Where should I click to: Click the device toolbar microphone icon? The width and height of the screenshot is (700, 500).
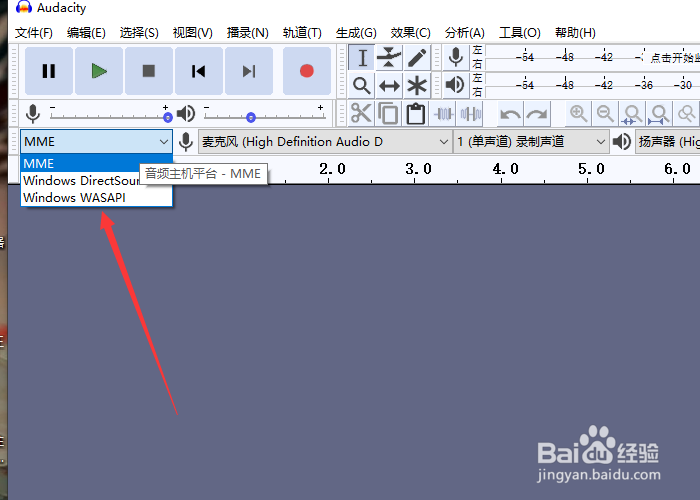186,142
